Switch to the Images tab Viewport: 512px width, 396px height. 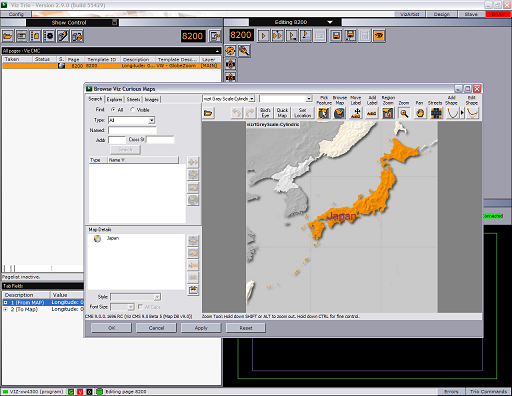(x=151, y=99)
